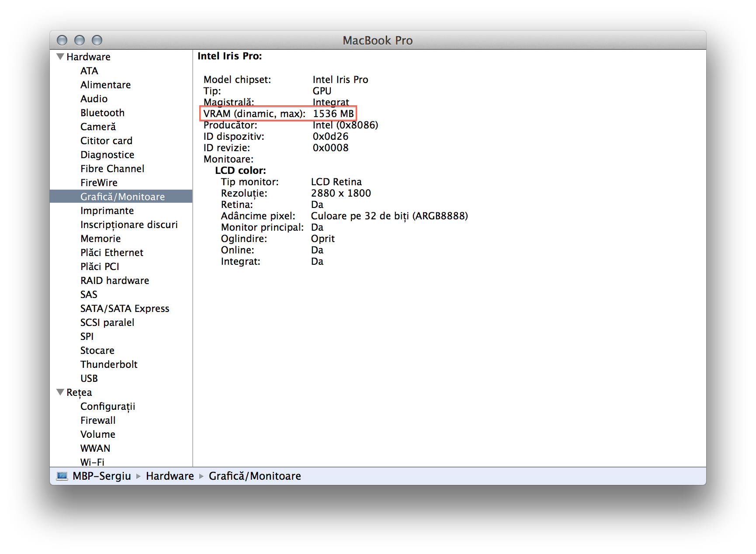Select the highlighted Grafică/Monitoare item
Viewport: 756px width, 554px height.
click(121, 197)
